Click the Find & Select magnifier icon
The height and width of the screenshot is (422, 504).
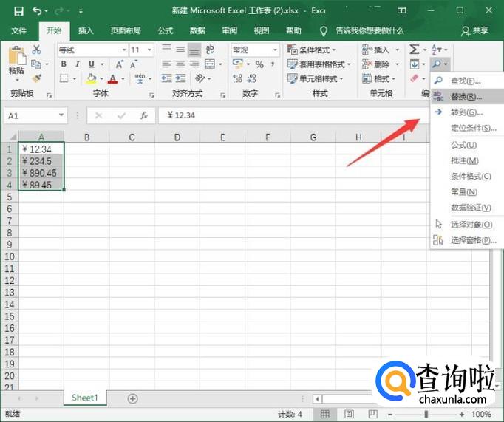coord(437,64)
